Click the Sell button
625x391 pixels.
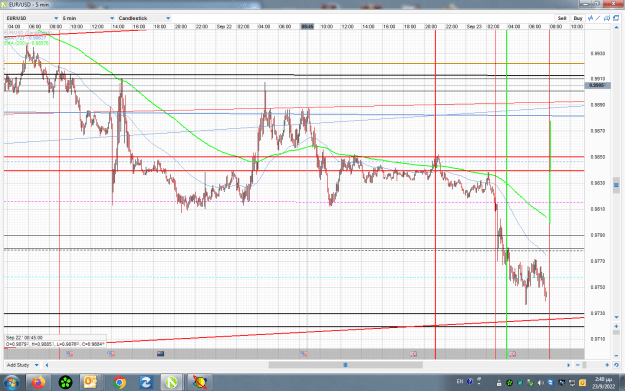562,18
